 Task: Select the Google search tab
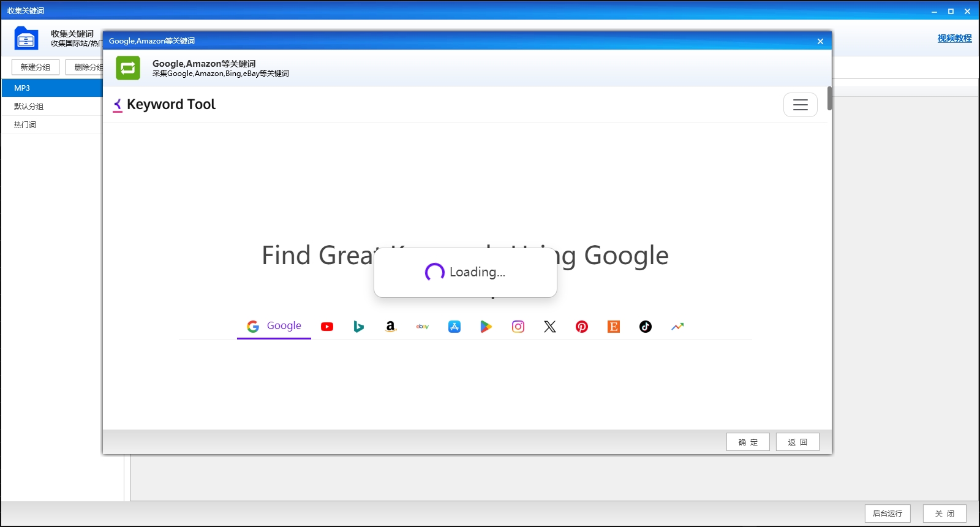[274, 326]
